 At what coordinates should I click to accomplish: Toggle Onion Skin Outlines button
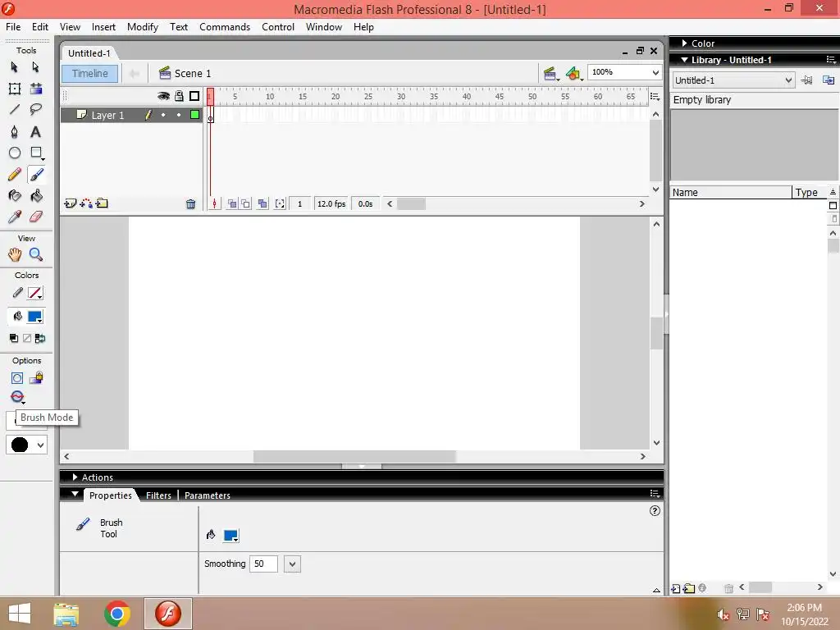click(x=245, y=203)
